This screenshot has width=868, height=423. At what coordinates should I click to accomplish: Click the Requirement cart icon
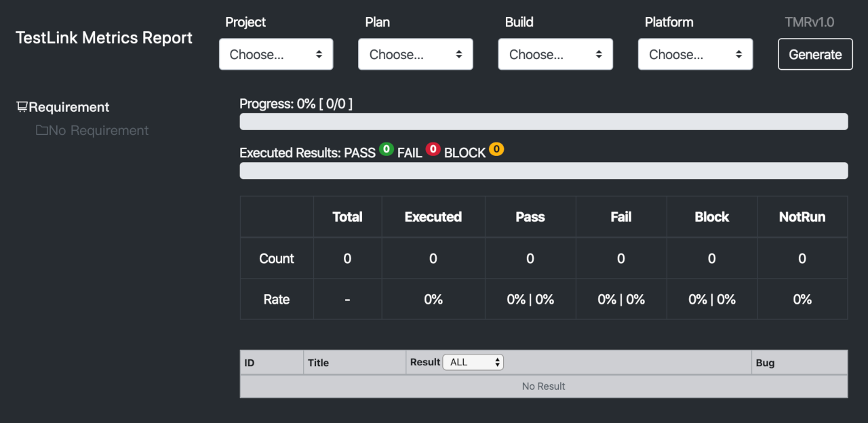tap(22, 107)
